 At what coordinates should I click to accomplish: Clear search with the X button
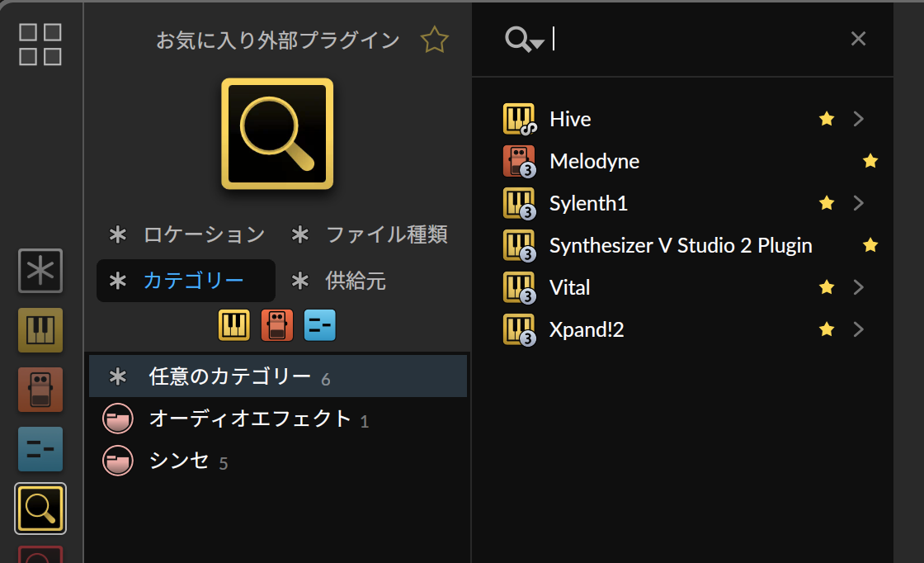tap(858, 39)
